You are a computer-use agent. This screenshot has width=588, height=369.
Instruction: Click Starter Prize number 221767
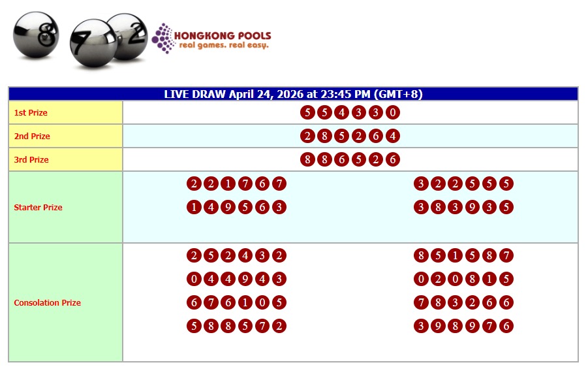237,184
